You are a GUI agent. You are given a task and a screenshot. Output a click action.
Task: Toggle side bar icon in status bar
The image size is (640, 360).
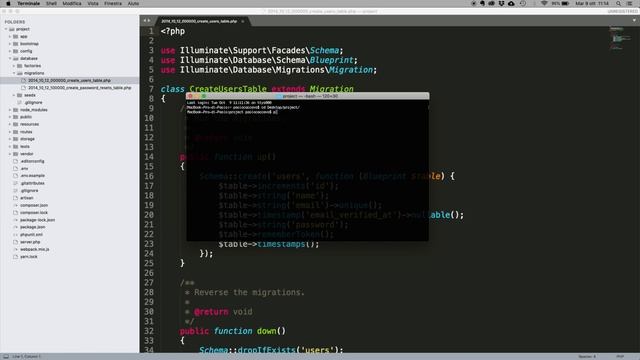(6, 356)
